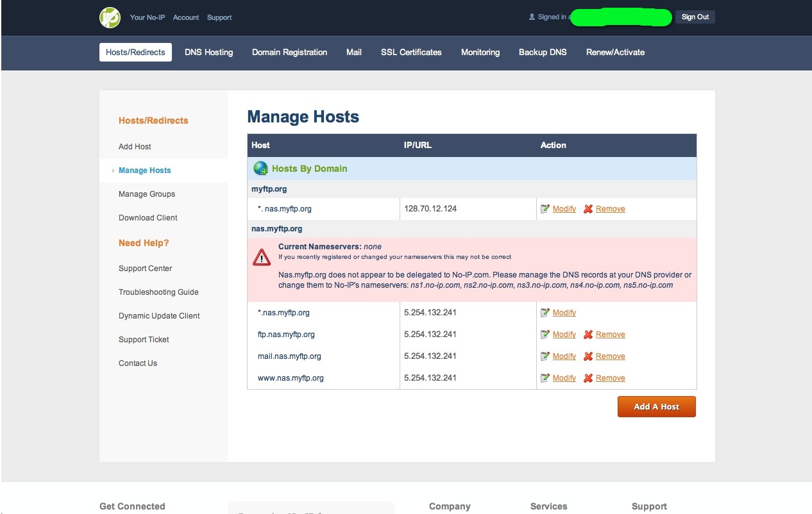Click the nas.myftp.org domain group row

(x=472, y=229)
